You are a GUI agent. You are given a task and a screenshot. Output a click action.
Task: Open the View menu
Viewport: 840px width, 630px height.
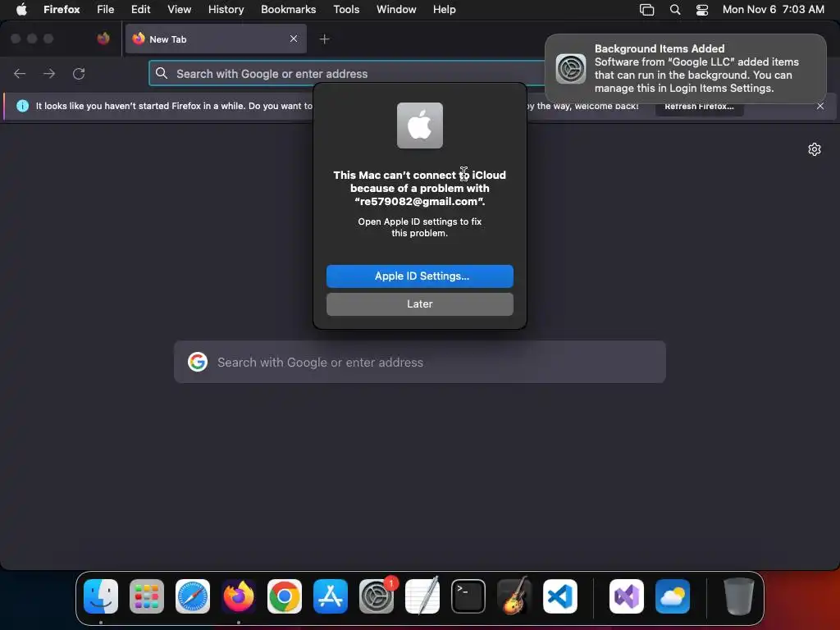pos(180,9)
